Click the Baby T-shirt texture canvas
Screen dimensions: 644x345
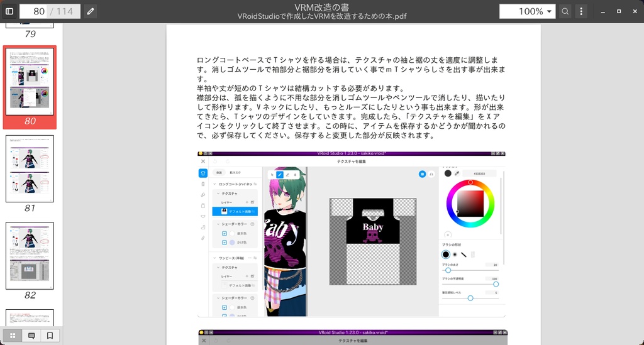pyautogui.click(x=372, y=241)
